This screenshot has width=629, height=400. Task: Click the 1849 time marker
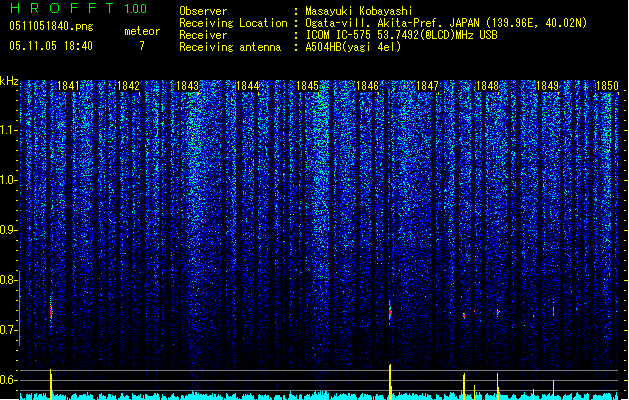[x=548, y=85]
